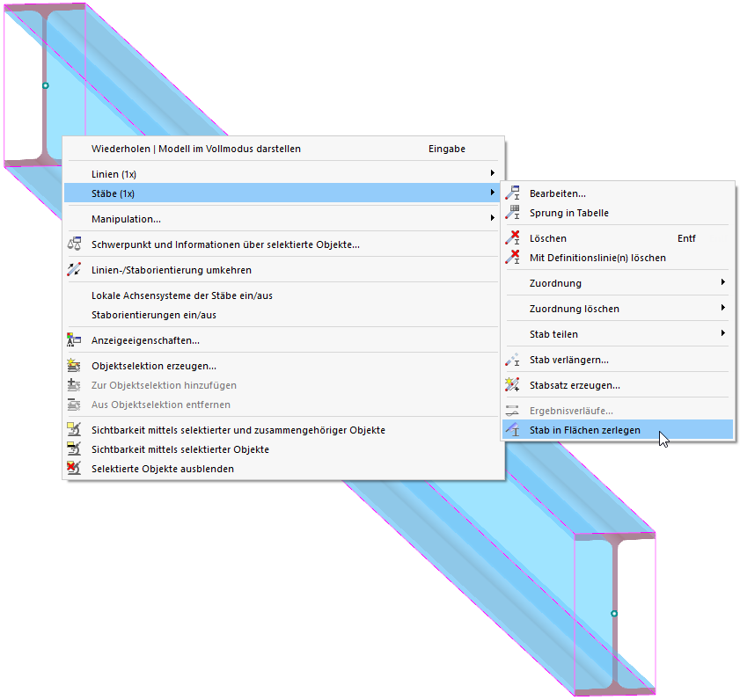Select the Stäbe (1x) menu entry

(282, 193)
